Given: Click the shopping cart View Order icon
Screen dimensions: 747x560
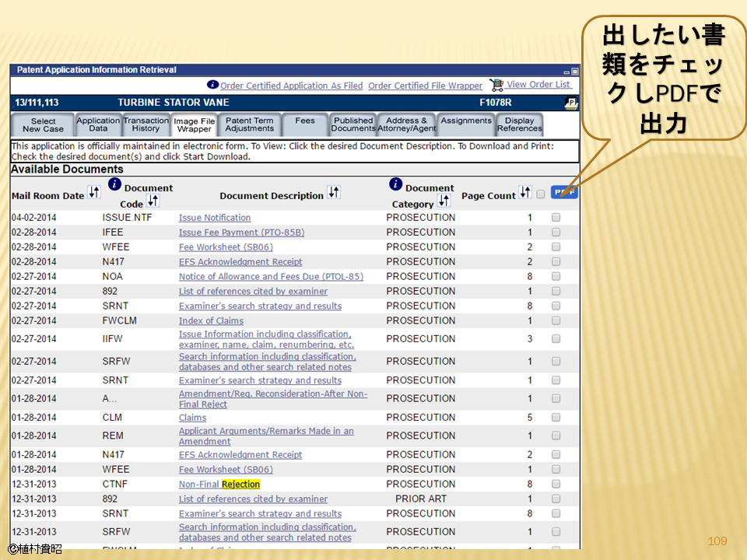Looking at the screenshot, I should [x=496, y=85].
